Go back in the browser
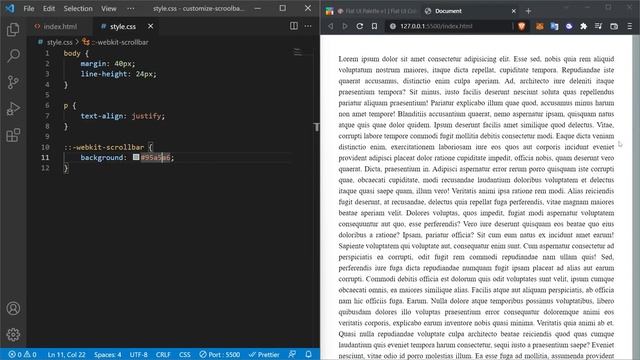Viewport: 640px width, 360px height. [331, 26]
